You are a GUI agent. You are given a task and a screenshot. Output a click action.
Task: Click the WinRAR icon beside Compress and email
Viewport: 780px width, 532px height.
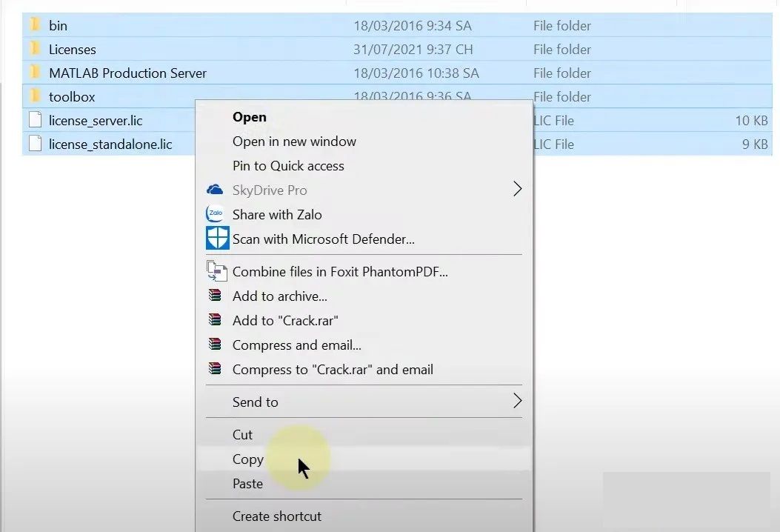(215, 345)
